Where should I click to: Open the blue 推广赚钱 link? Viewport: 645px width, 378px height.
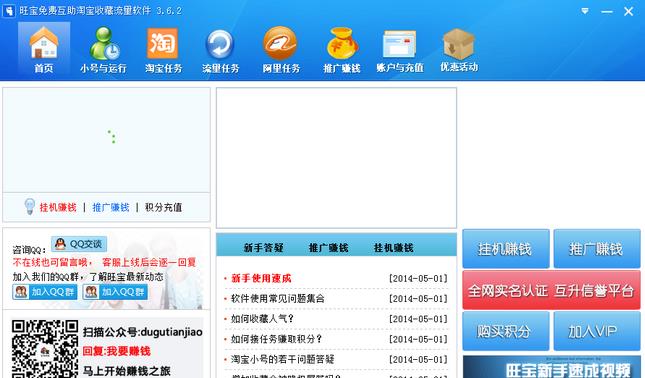click(111, 207)
